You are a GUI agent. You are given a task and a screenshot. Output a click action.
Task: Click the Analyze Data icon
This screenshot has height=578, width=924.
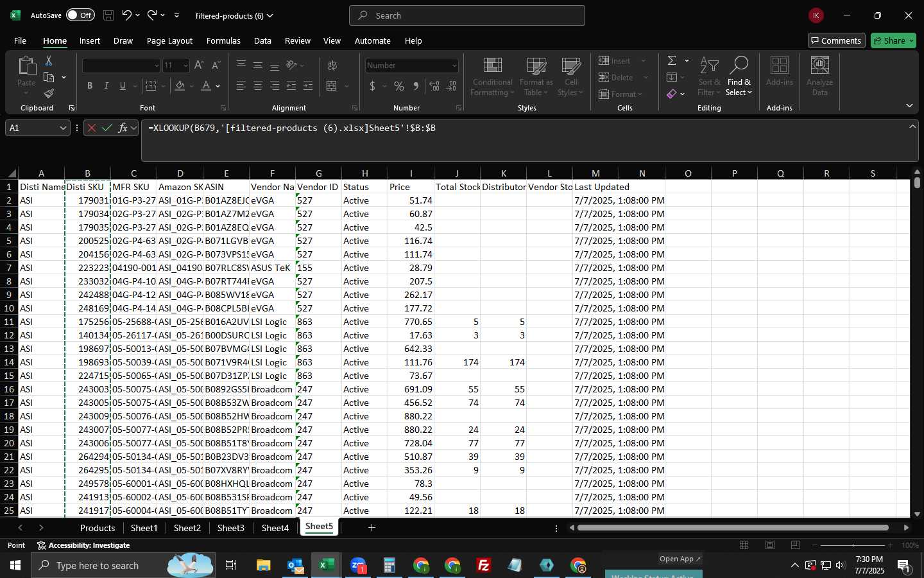point(819,76)
